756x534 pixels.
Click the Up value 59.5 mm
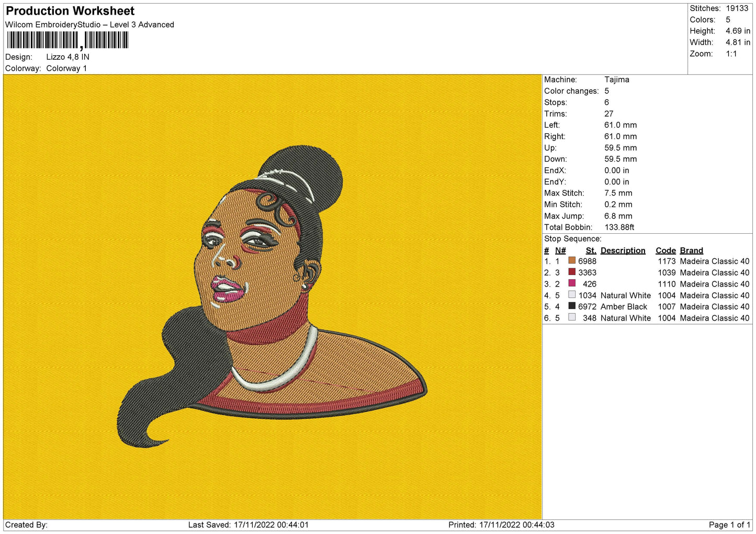[x=620, y=148]
